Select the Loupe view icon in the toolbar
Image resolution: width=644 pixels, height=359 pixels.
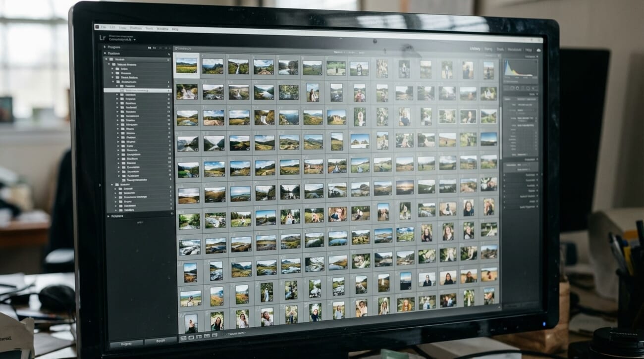[191, 337]
